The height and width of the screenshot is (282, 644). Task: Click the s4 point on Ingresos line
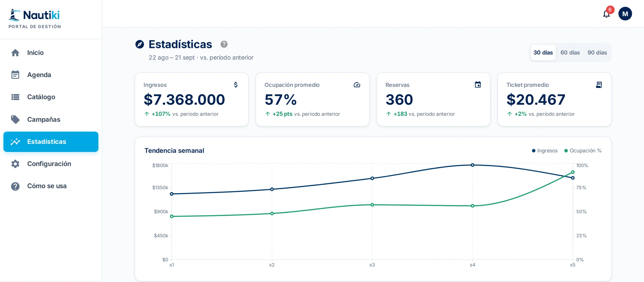(472, 165)
